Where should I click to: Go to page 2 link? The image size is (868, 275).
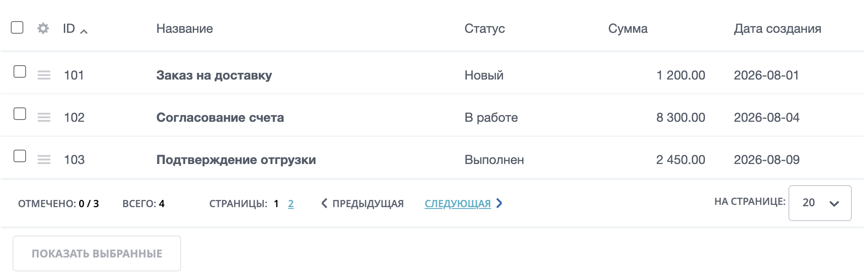tap(291, 204)
